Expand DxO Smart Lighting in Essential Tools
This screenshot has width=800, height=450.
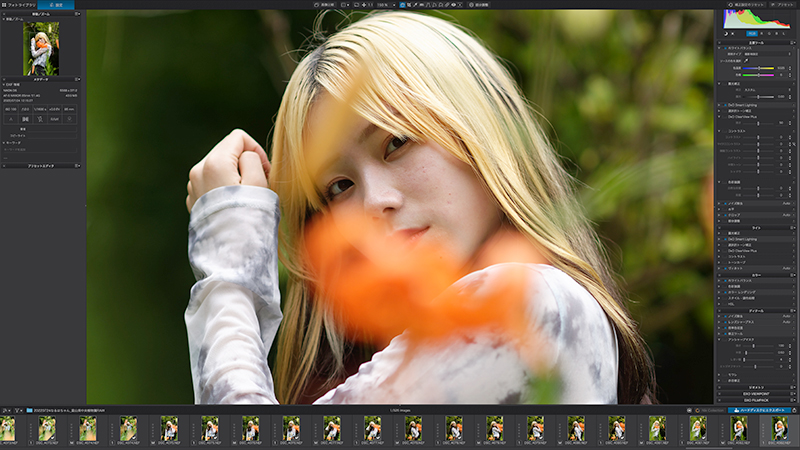(719, 105)
